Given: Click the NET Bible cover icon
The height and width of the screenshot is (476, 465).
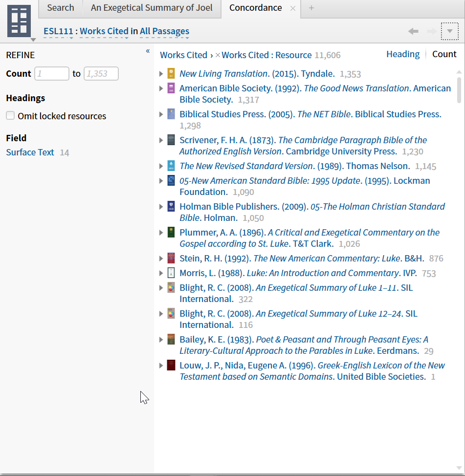Looking at the screenshot, I should (171, 114).
